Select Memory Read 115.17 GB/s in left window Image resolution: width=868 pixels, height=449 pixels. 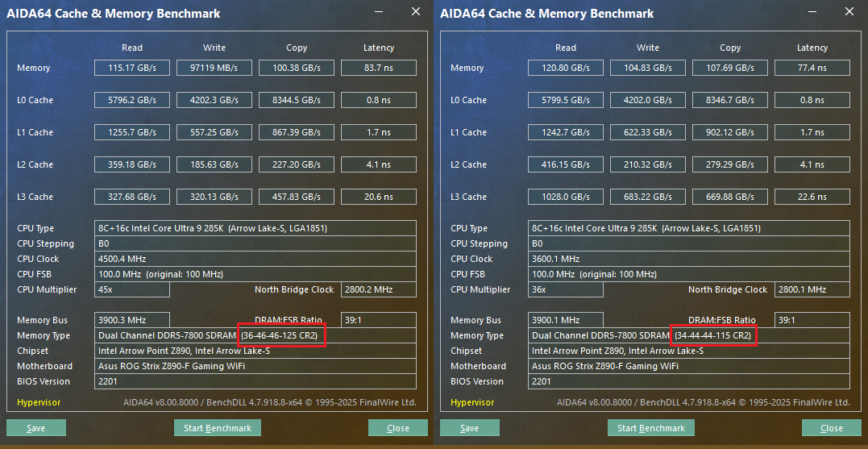click(131, 68)
